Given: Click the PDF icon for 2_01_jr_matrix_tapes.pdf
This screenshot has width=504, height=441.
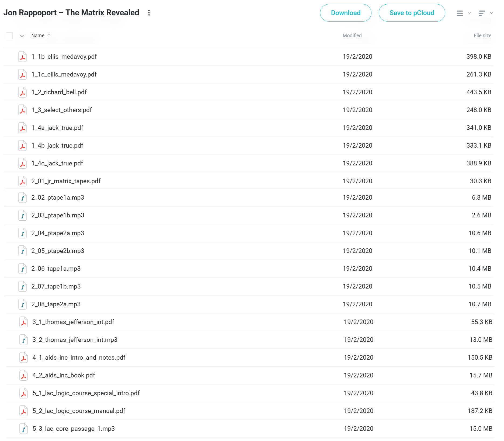Looking at the screenshot, I should pos(23,181).
